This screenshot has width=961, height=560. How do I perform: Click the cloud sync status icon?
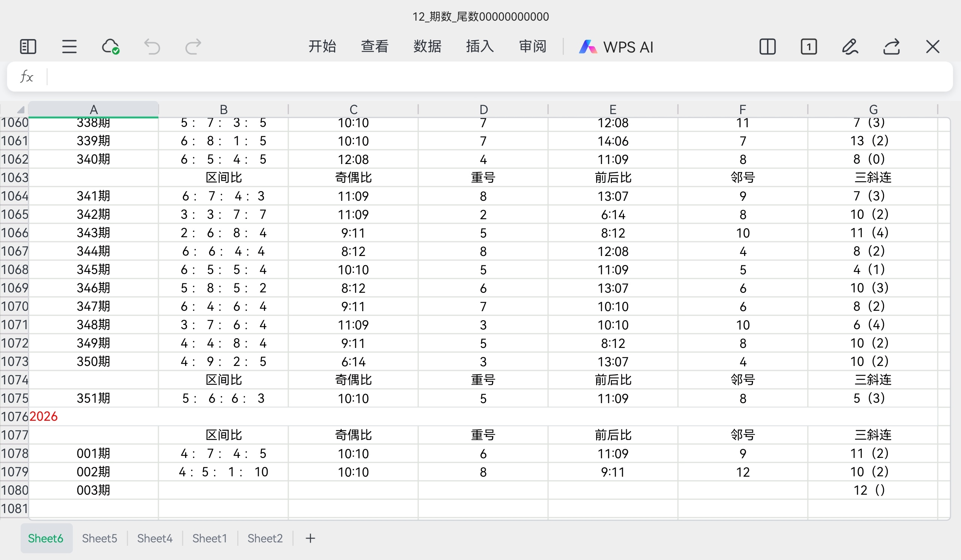[x=111, y=47]
